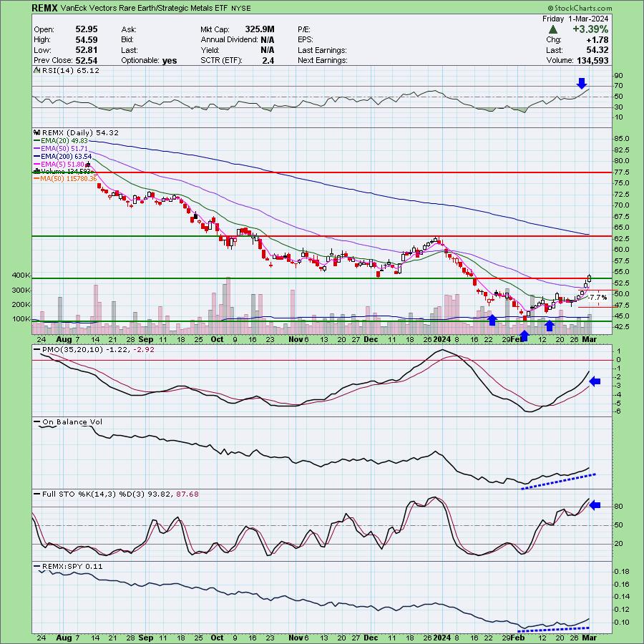Screen dimensions: 644x644
Task: Select the VanEck Vectors Rare Earth/Strategic Metals ETF name
Action: pos(145,8)
